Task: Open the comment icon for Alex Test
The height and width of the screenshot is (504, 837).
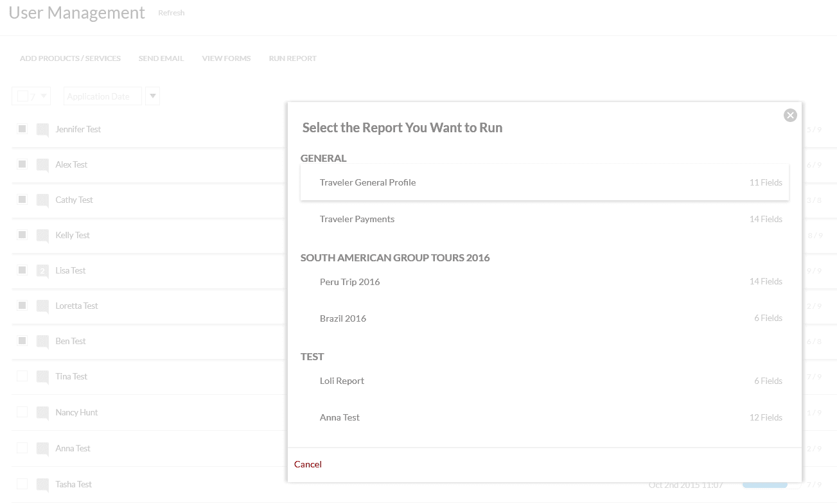Action: pos(42,165)
